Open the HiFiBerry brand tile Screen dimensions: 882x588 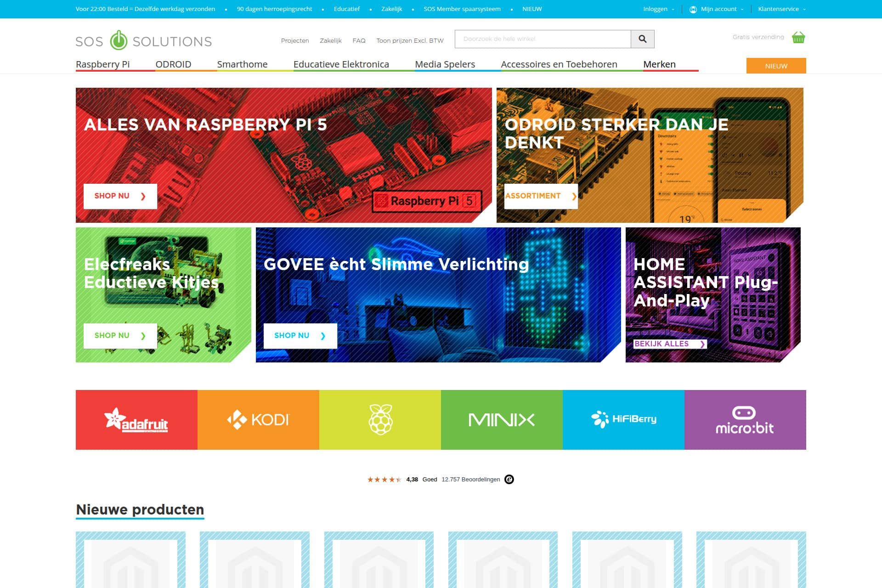click(x=623, y=420)
